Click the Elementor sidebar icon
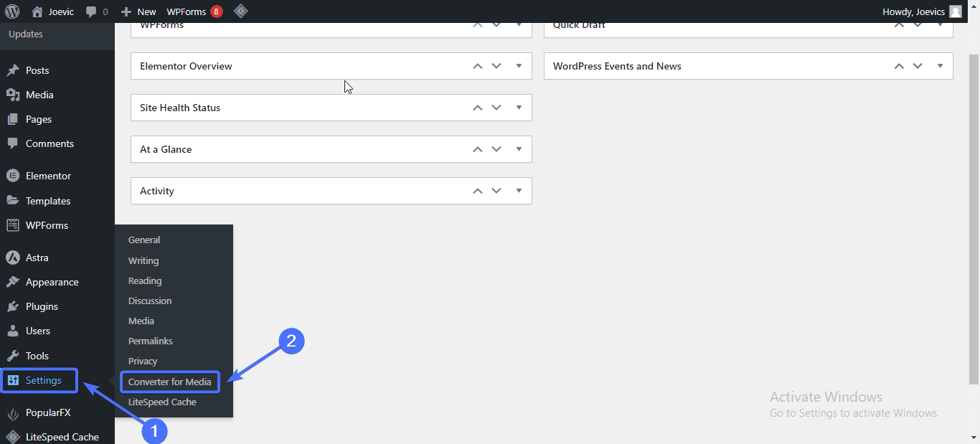 pyautogui.click(x=13, y=176)
